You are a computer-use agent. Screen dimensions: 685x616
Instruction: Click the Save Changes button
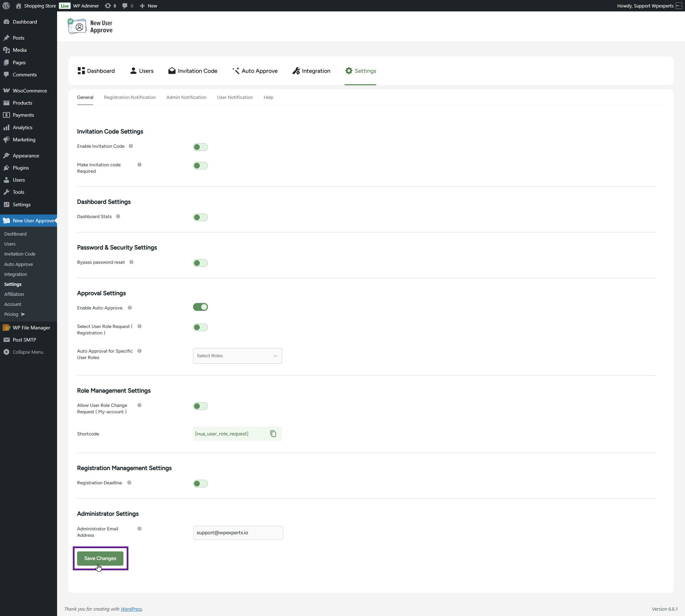(x=100, y=558)
